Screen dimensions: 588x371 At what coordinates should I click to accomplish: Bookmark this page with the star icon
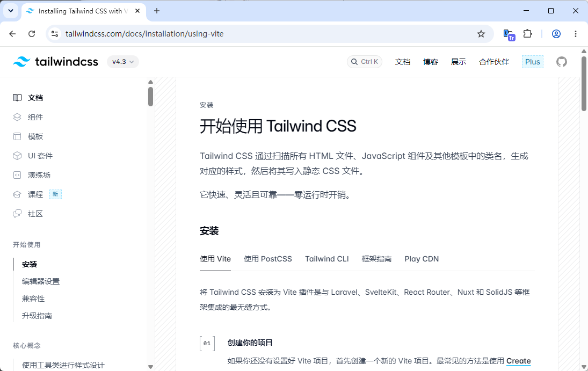click(x=481, y=34)
